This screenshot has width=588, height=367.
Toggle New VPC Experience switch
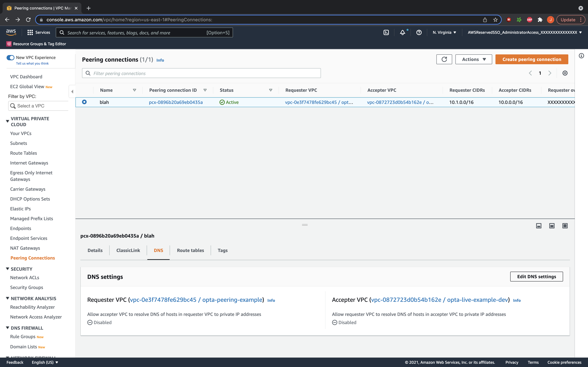[10, 58]
